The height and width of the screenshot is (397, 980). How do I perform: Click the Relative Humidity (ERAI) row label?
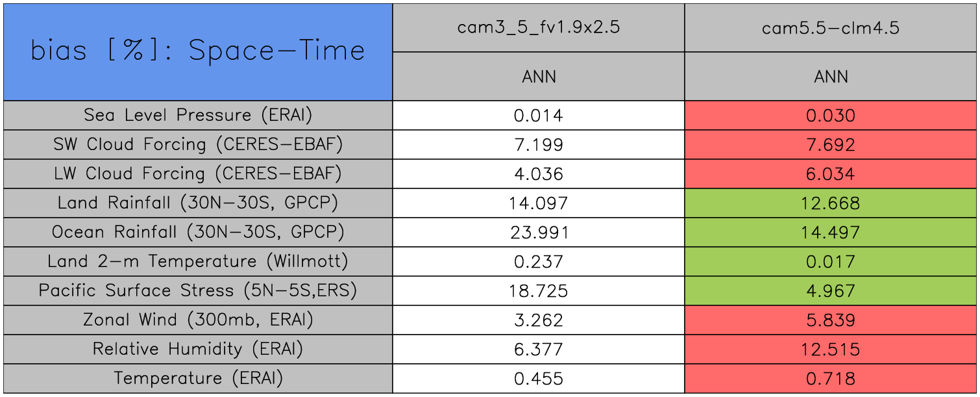(x=198, y=349)
